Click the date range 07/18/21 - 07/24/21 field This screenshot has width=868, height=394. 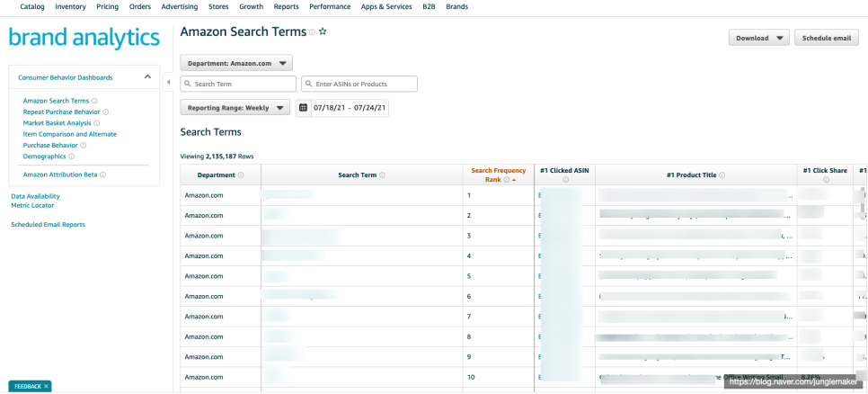click(350, 108)
